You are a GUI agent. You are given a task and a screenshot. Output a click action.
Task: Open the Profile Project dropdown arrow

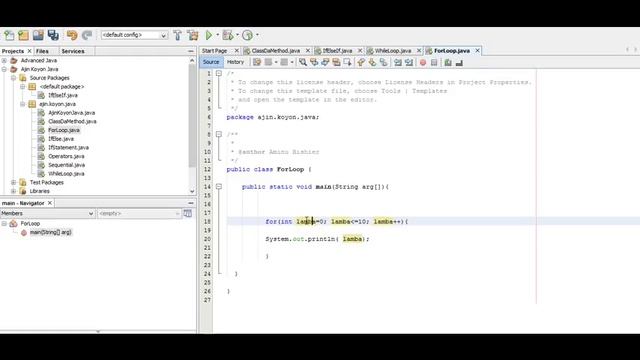point(257,35)
